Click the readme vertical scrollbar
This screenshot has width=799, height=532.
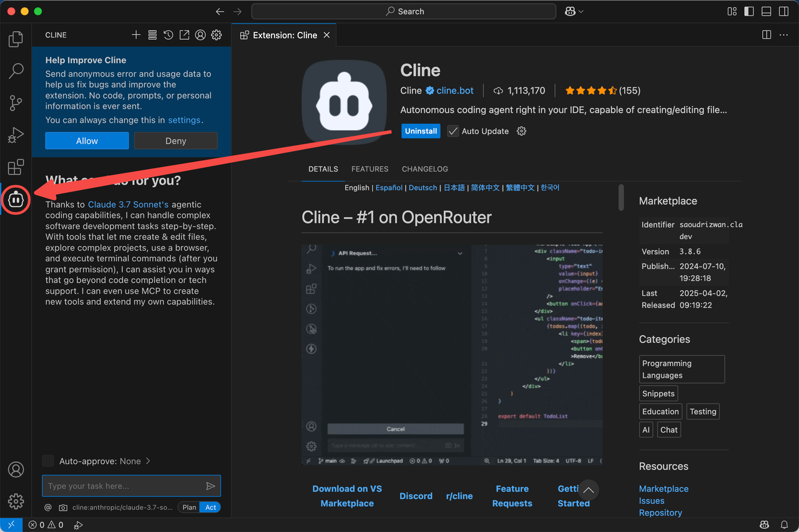[620, 197]
